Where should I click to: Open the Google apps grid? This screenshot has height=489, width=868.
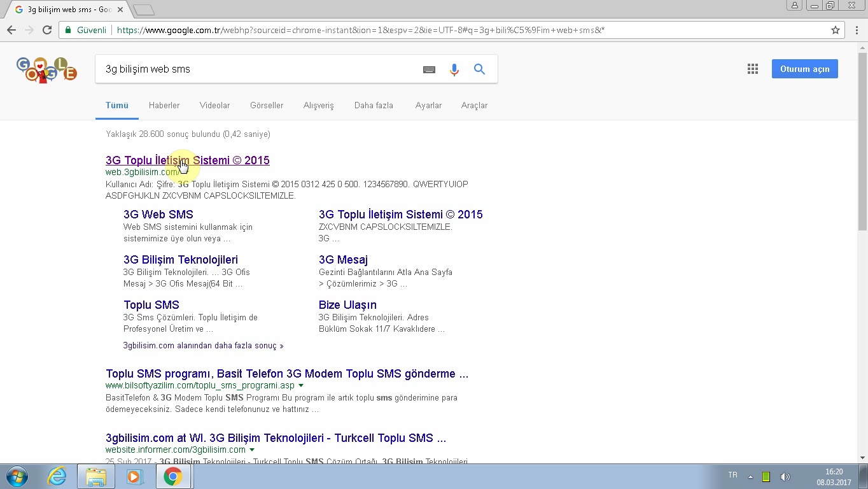tap(753, 69)
